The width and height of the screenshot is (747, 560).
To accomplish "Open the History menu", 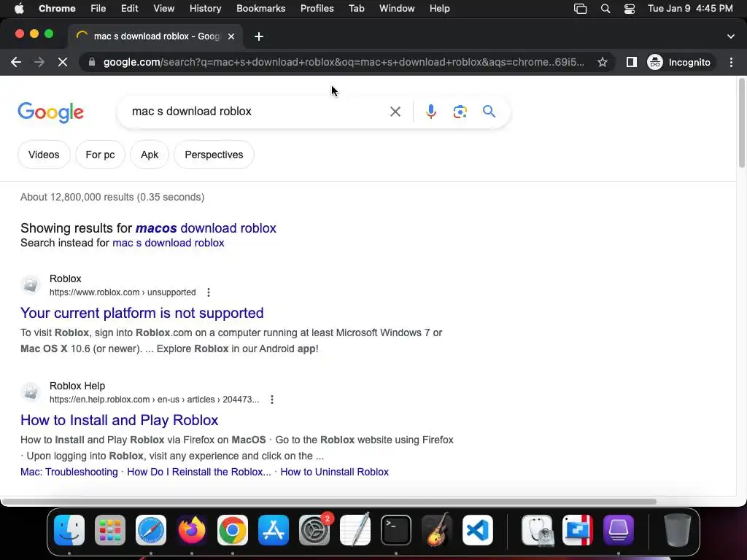I will [x=205, y=9].
